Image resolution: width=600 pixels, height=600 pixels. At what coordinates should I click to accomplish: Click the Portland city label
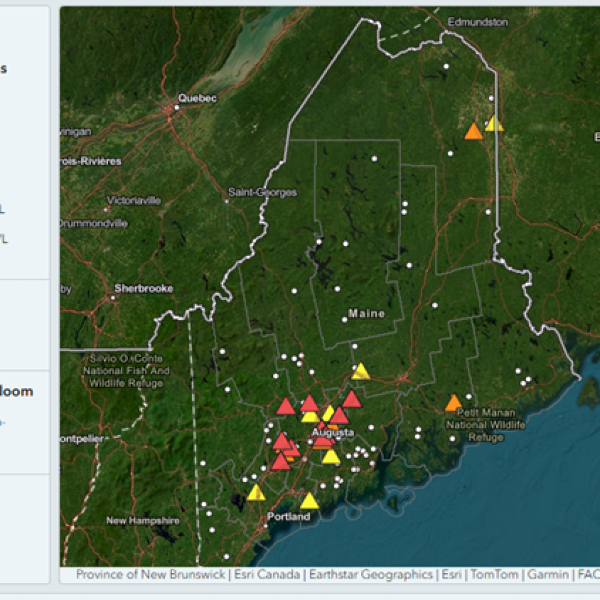click(x=289, y=517)
